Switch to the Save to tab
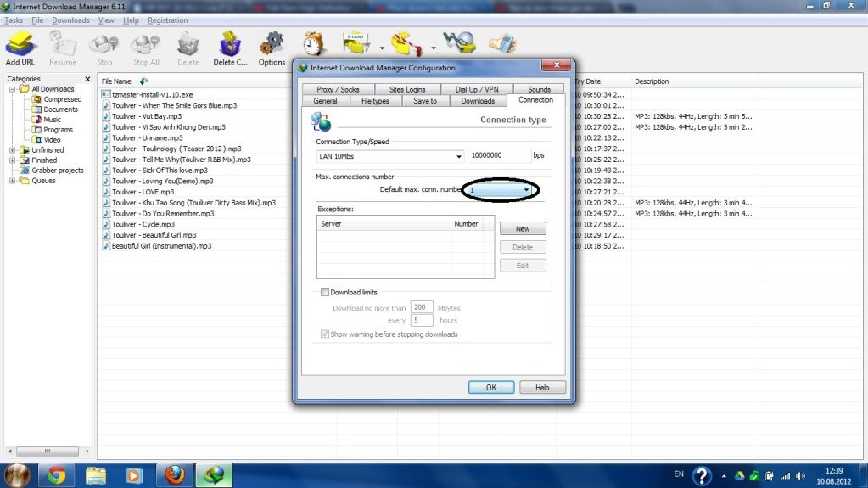Viewport: 868px width, 488px height. pos(425,101)
